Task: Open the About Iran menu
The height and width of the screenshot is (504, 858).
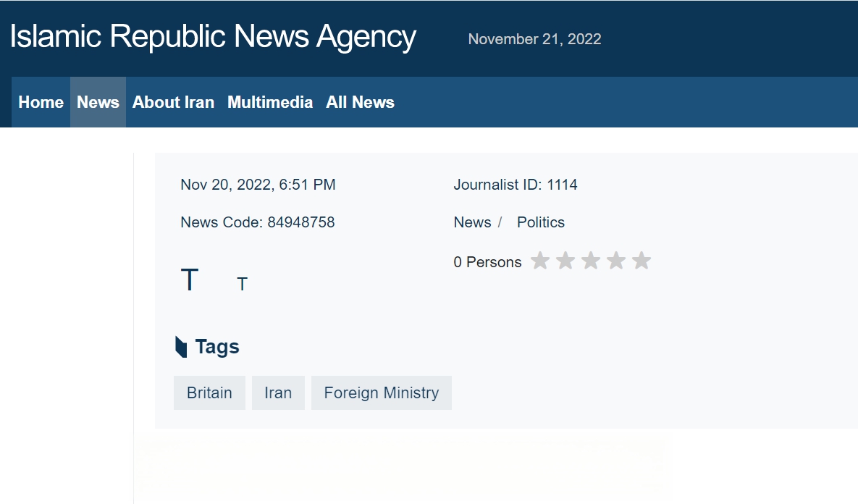Action: (x=173, y=102)
